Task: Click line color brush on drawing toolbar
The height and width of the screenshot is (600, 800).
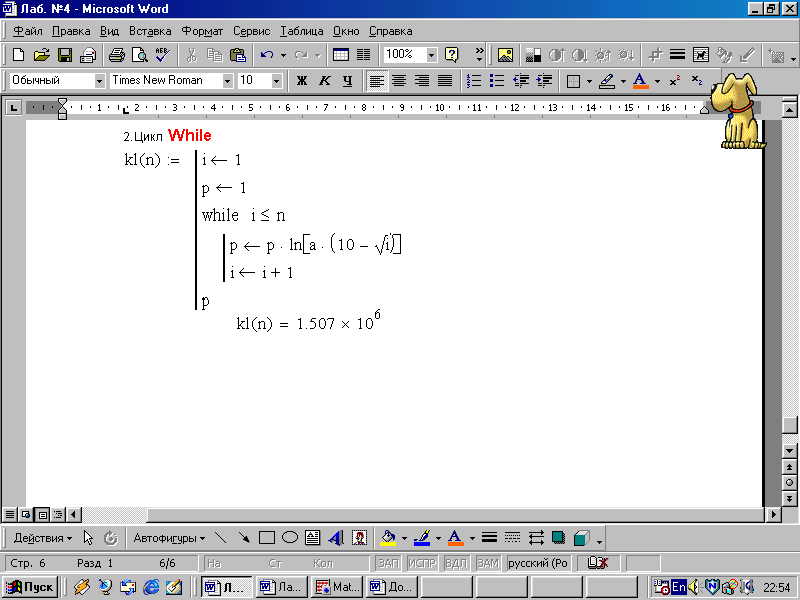Action: pyautogui.click(x=422, y=538)
